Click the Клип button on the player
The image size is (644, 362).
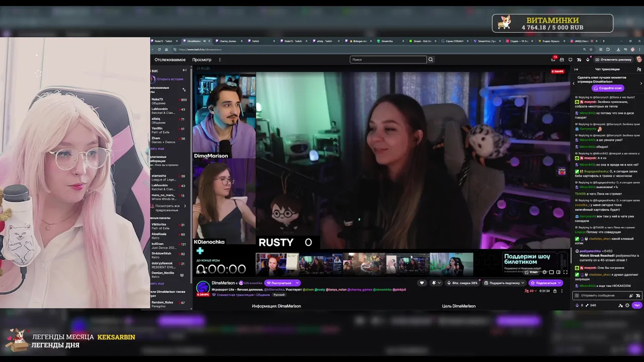[x=532, y=272]
